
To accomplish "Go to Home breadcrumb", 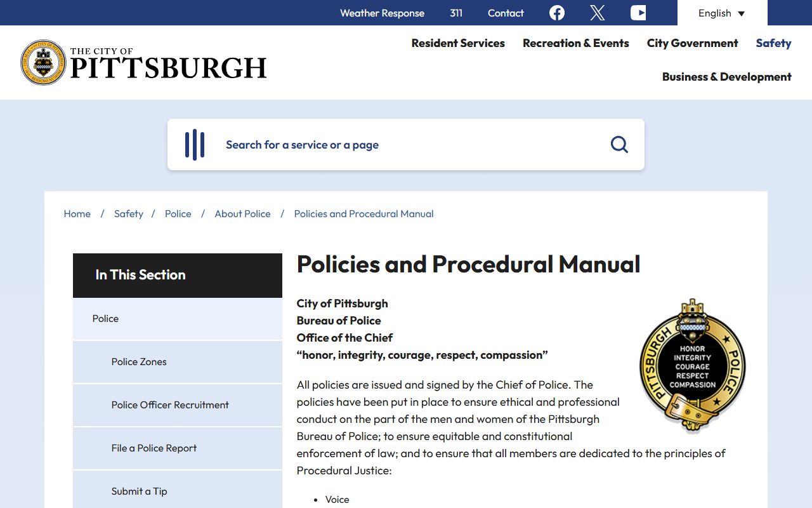I will pos(77,214).
